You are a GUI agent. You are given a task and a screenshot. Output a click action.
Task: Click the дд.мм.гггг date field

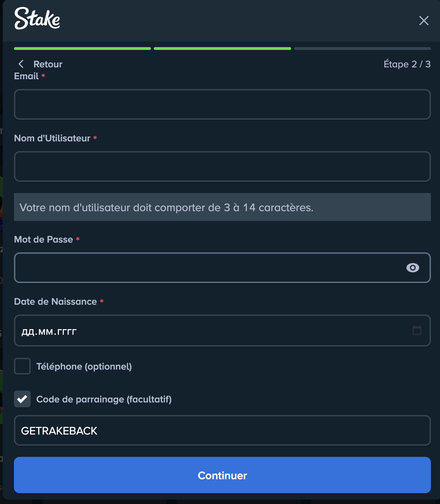click(x=209, y=331)
